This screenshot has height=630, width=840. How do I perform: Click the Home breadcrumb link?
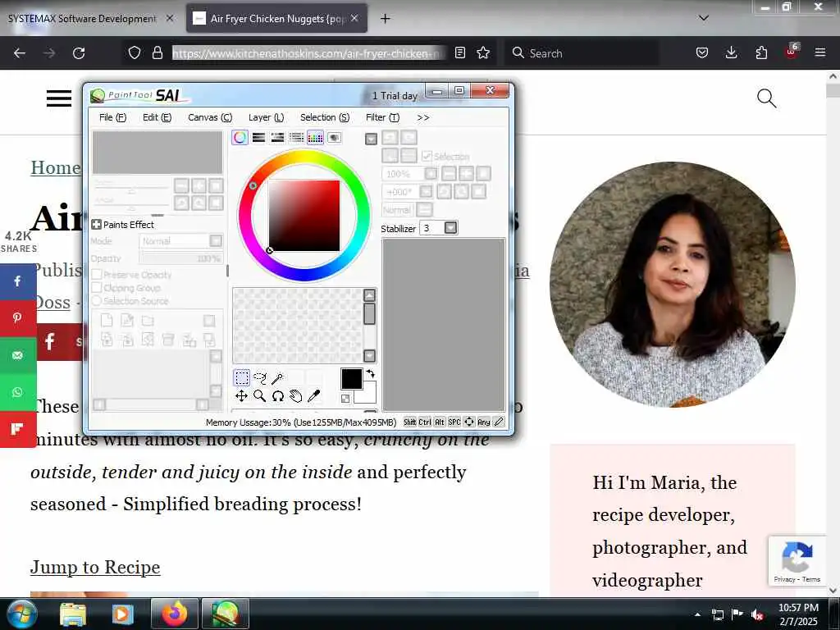click(56, 167)
